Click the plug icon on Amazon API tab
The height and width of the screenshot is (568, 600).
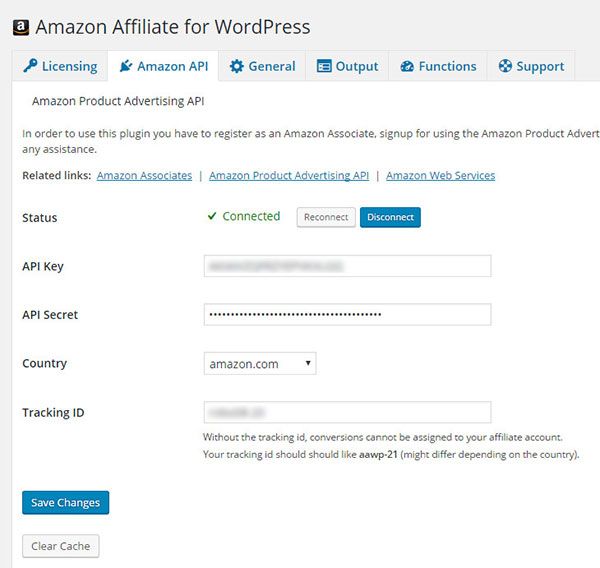pos(125,67)
